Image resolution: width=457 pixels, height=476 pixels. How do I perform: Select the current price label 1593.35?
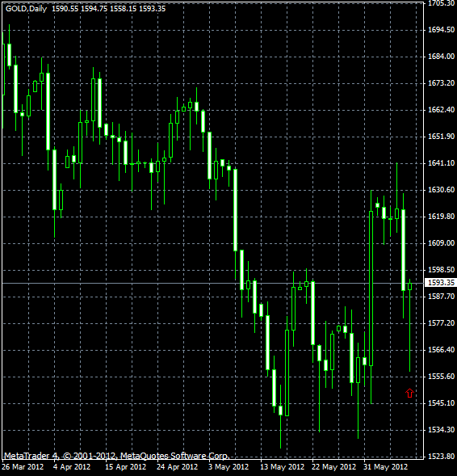point(441,283)
